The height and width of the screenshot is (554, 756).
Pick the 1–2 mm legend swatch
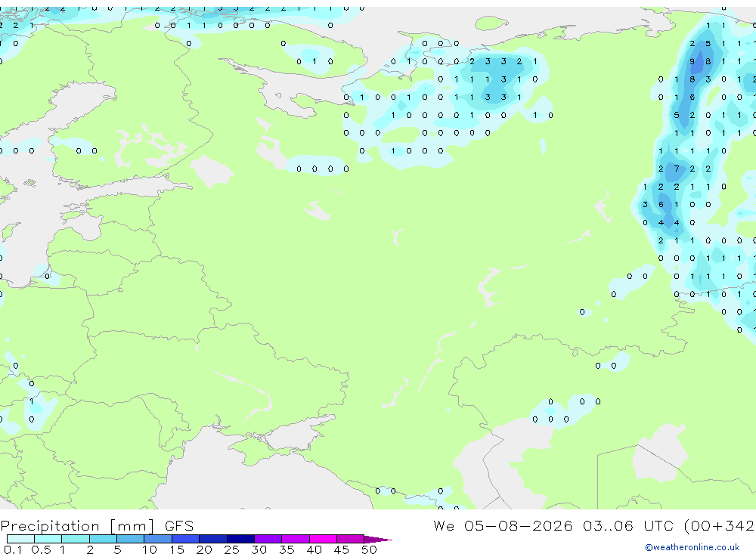tap(75, 539)
